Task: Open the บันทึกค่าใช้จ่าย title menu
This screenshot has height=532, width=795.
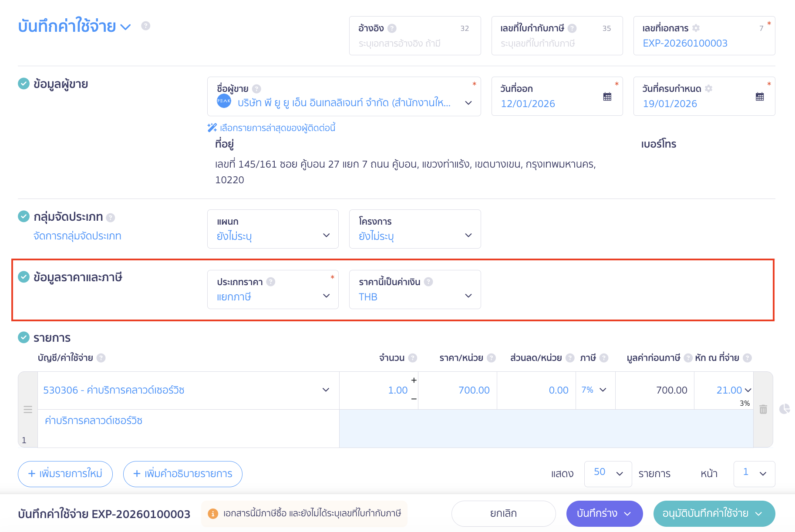Action: pos(125,27)
